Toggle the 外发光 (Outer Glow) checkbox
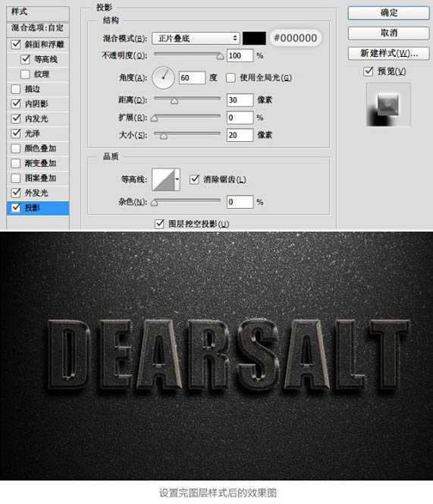 click(x=16, y=193)
